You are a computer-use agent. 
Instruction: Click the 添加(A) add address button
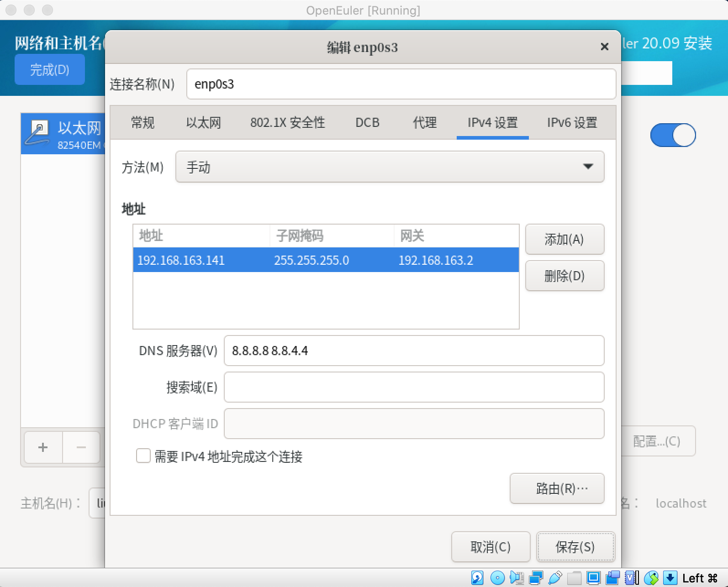(564, 239)
